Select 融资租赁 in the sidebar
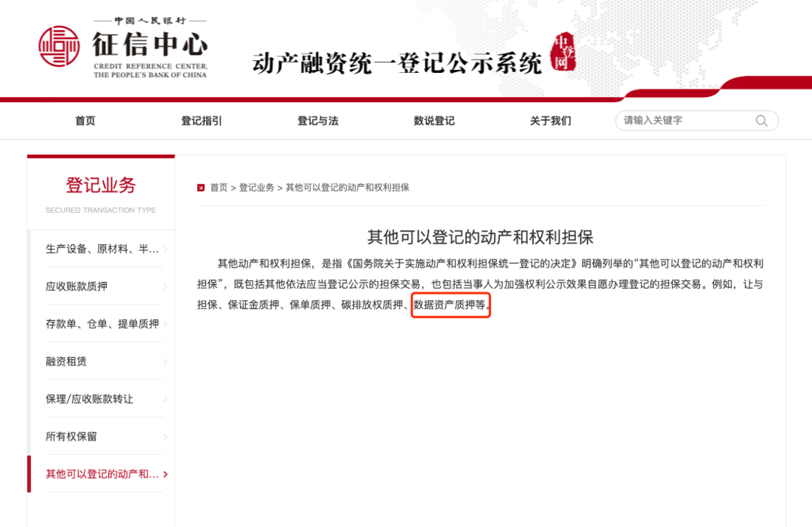 point(66,362)
